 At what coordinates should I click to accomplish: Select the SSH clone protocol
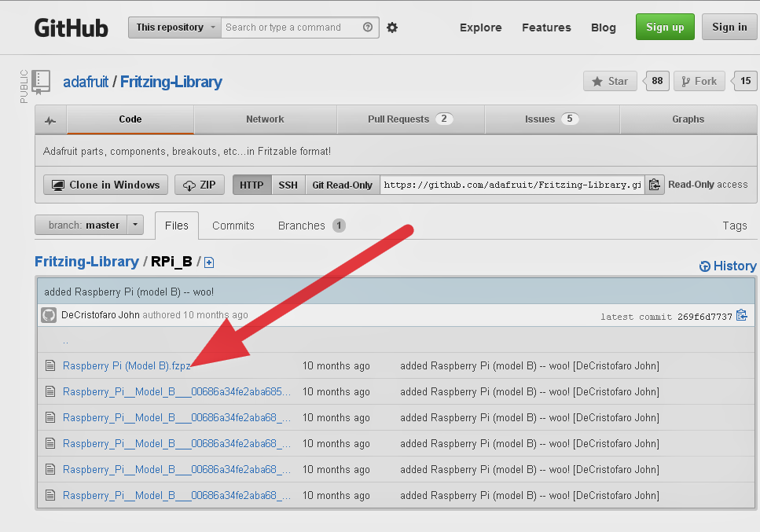coord(288,185)
